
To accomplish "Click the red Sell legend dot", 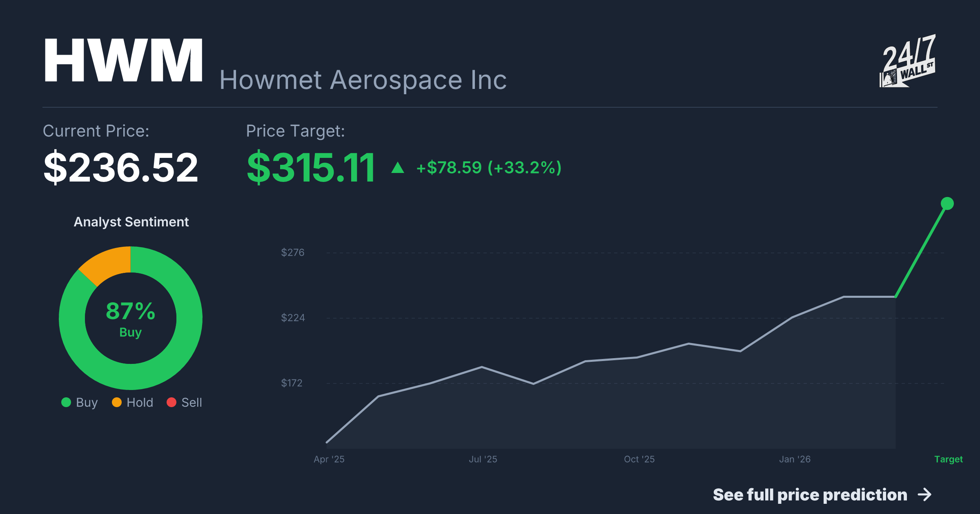I will 171,402.
